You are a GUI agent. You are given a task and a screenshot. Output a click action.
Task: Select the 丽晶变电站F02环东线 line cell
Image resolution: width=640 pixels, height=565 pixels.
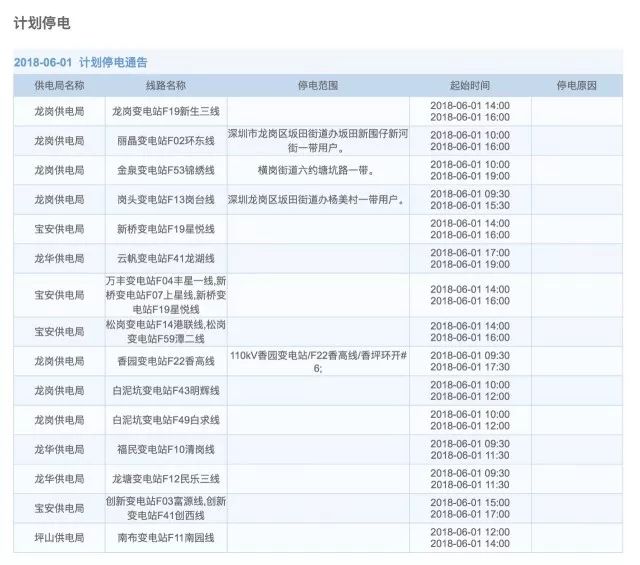point(166,140)
